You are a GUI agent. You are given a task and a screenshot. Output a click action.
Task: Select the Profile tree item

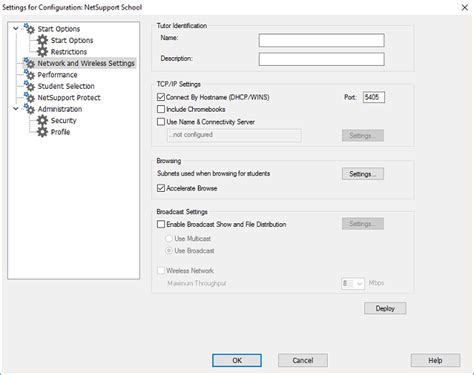click(x=60, y=132)
